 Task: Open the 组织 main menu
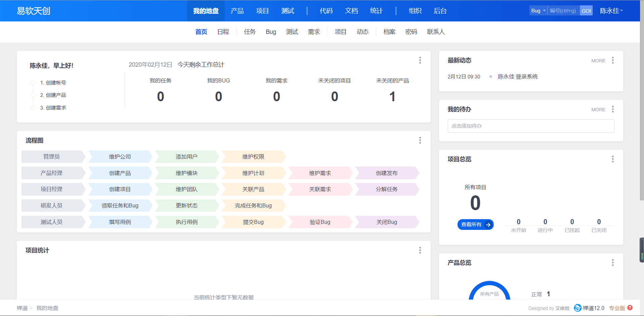pyautogui.click(x=415, y=11)
